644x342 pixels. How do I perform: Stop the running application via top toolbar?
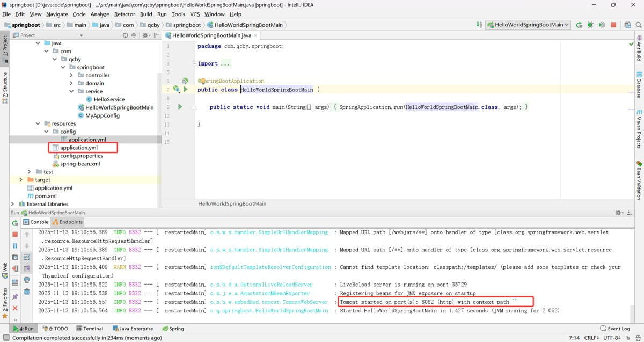point(613,25)
